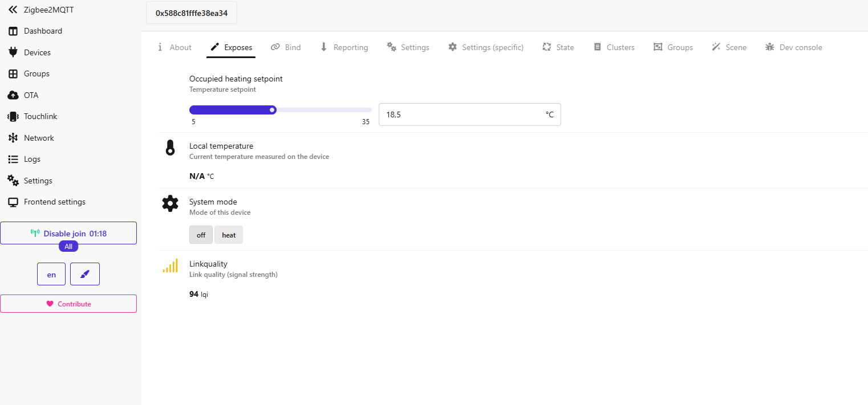
Task: Open the 'All' join target selector
Action: pos(68,247)
